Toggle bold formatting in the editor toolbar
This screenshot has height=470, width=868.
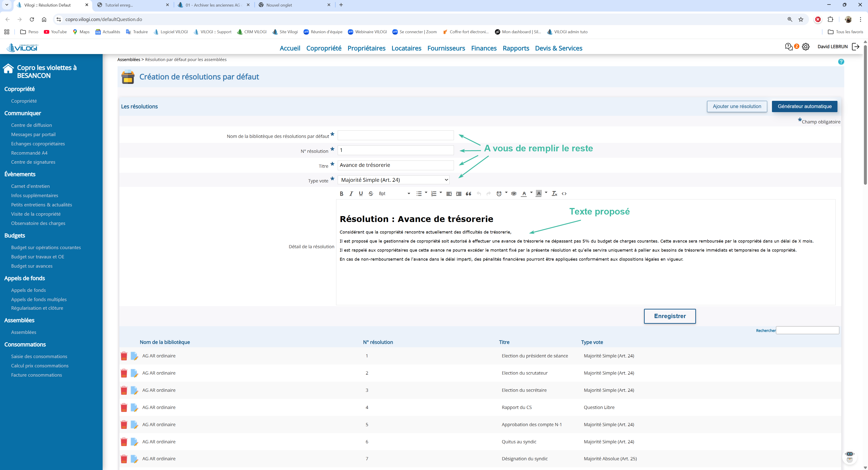coord(341,194)
